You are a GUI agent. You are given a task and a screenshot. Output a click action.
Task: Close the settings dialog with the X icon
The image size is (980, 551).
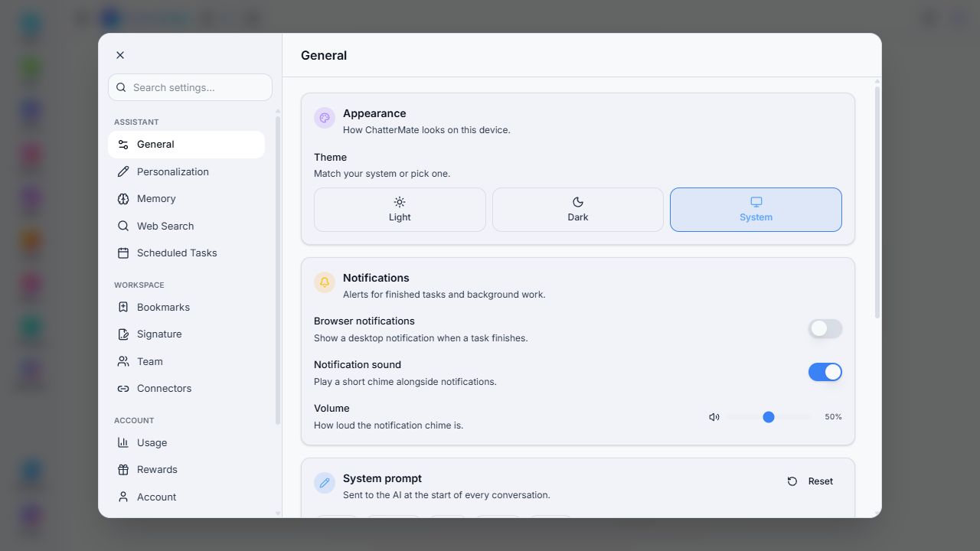coord(120,55)
